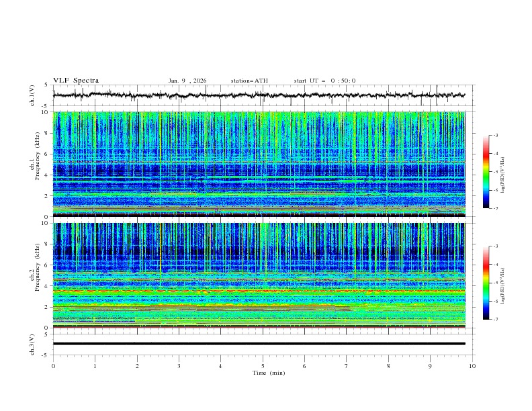The image size is (532, 411).
Task: Select the 1 minute mark on time axis
Action: [95, 366]
